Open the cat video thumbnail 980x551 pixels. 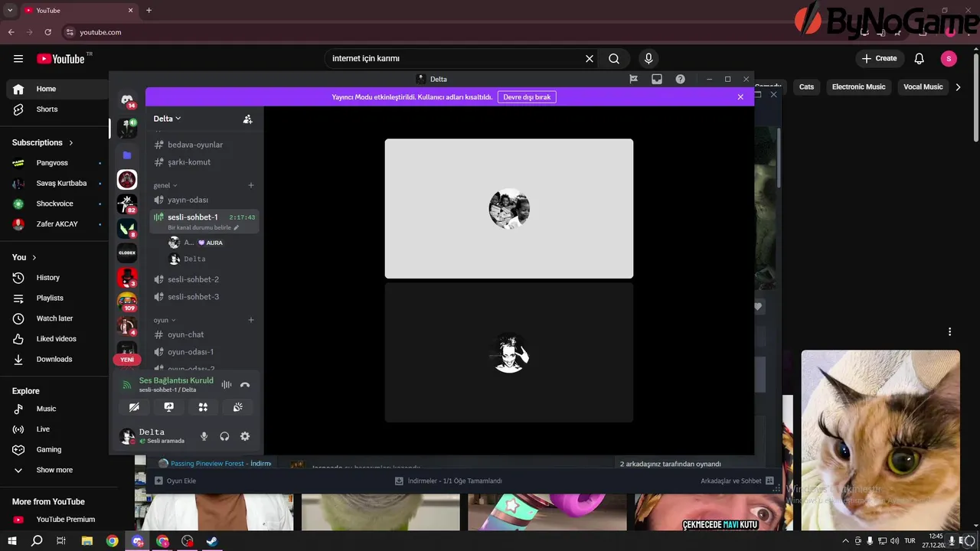tap(880, 440)
